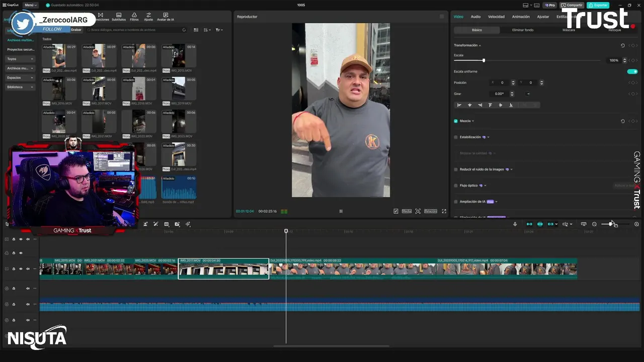Screen dimensions: 644x362
Task: Align clip to right edge
Action: click(x=480, y=105)
